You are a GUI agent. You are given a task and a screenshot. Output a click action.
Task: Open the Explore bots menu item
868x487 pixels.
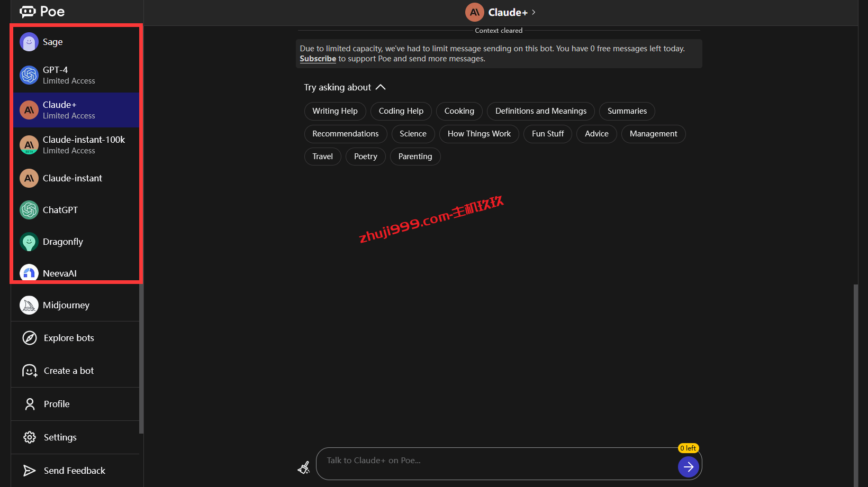(x=75, y=338)
